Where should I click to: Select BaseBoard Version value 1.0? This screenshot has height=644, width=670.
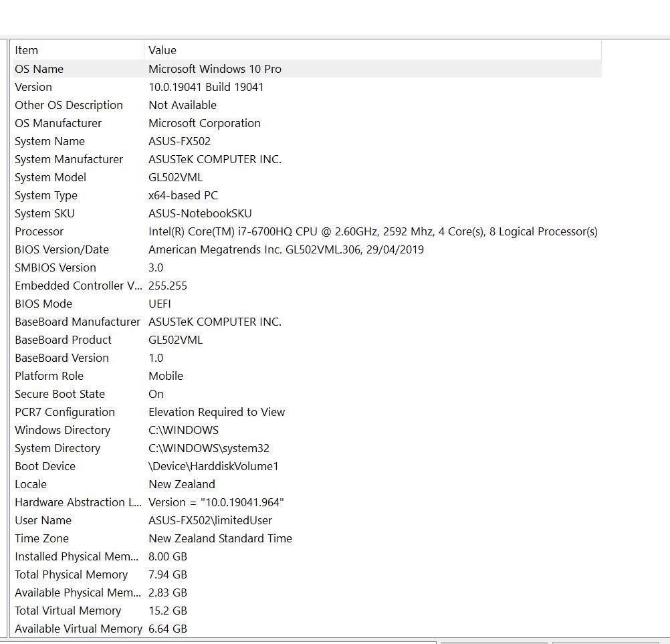[156, 358]
